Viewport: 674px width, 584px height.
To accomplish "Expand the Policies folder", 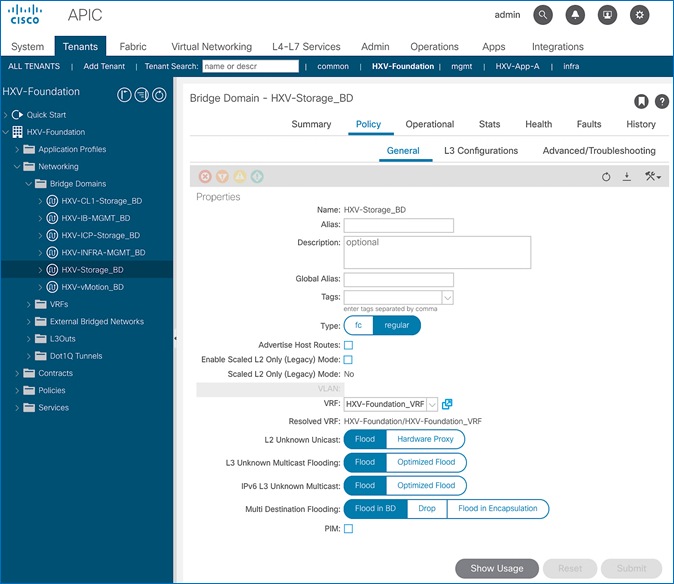I will (17, 390).
